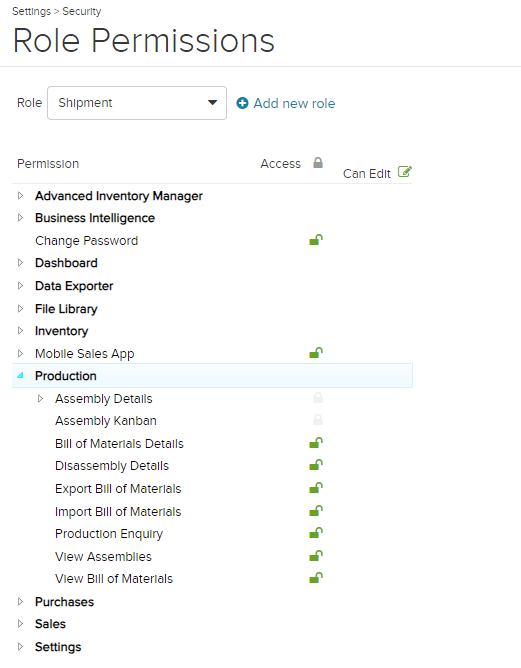
Task: Click Disassembly Details green unlock icon
Action: click(x=316, y=465)
